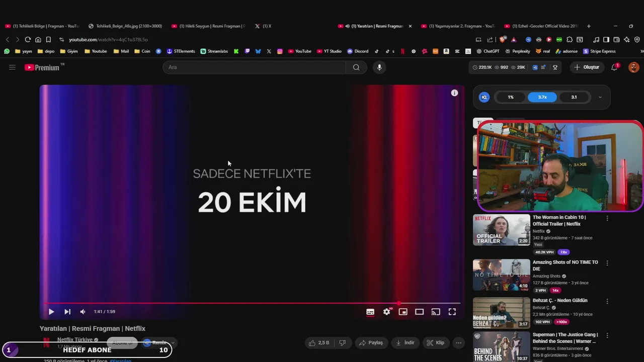
Task: Like the video with 2,5 B likes
Action: tap(319, 343)
